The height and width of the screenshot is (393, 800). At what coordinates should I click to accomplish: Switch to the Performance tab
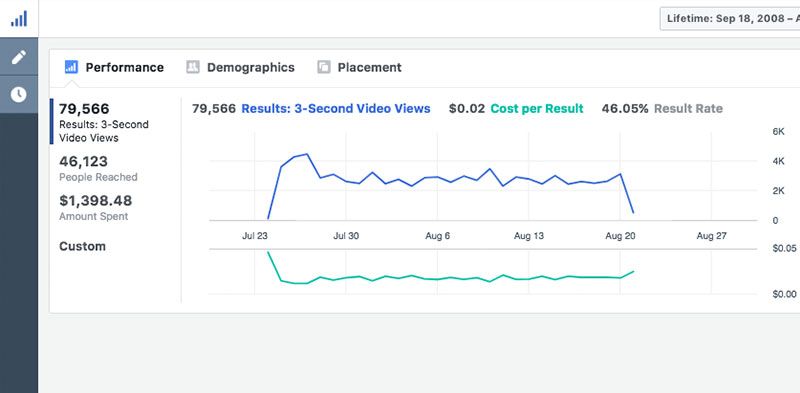tap(124, 67)
